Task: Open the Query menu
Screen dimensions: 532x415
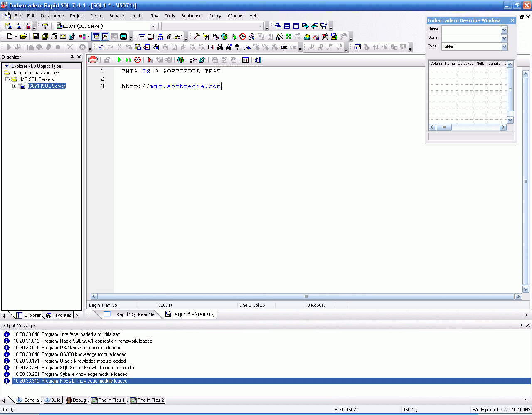Action: pos(215,16)
